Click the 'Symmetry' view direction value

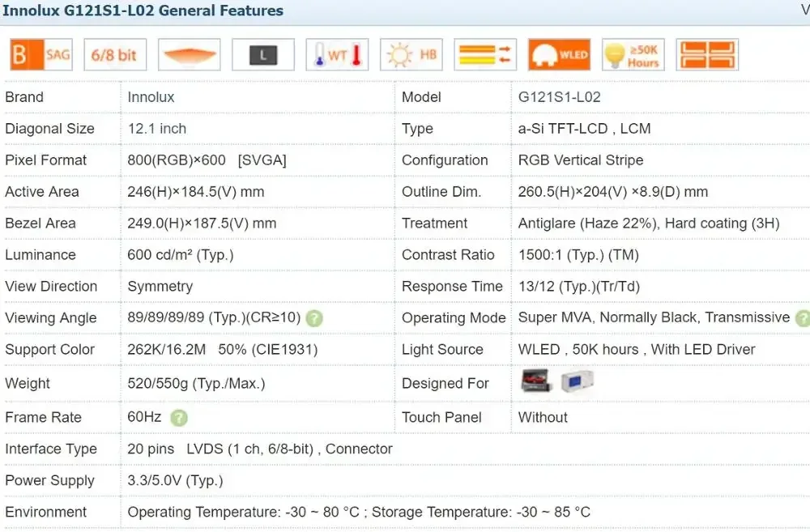[160, 287]
